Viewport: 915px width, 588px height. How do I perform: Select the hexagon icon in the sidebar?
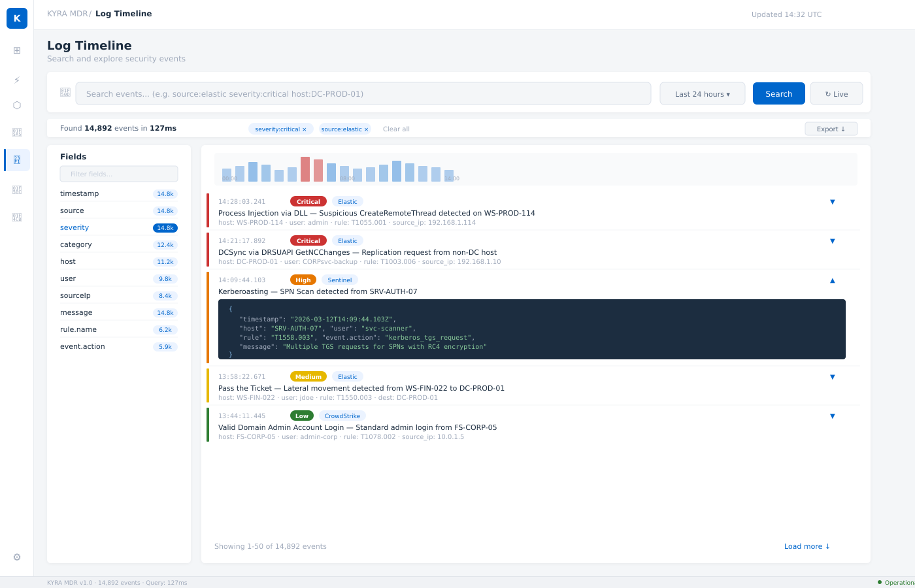(x=17, y=105)
